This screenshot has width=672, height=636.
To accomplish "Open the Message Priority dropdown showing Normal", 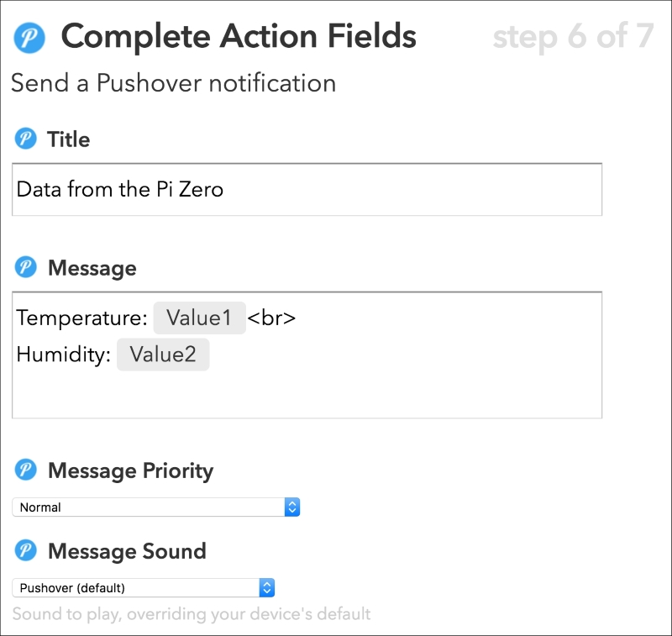I will coord(156,507).
